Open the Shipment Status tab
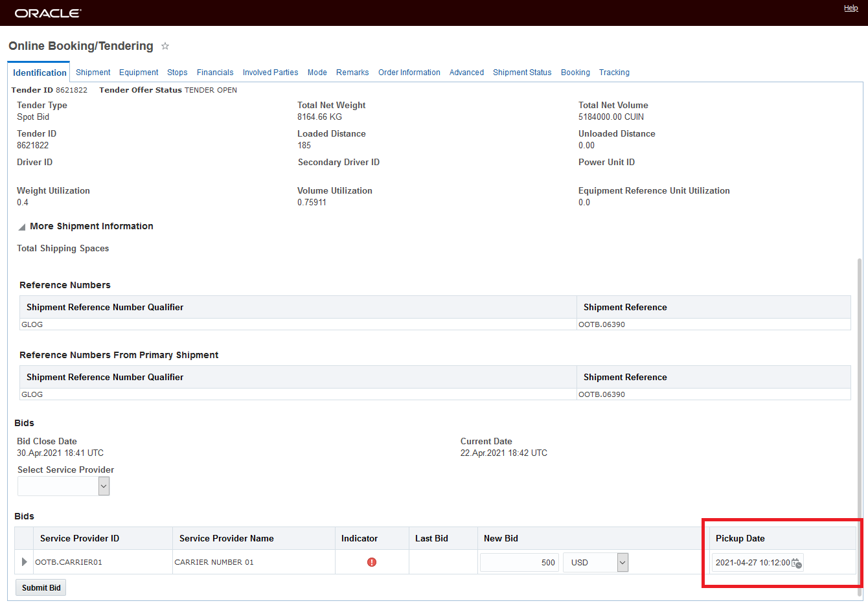 (522, 73)
